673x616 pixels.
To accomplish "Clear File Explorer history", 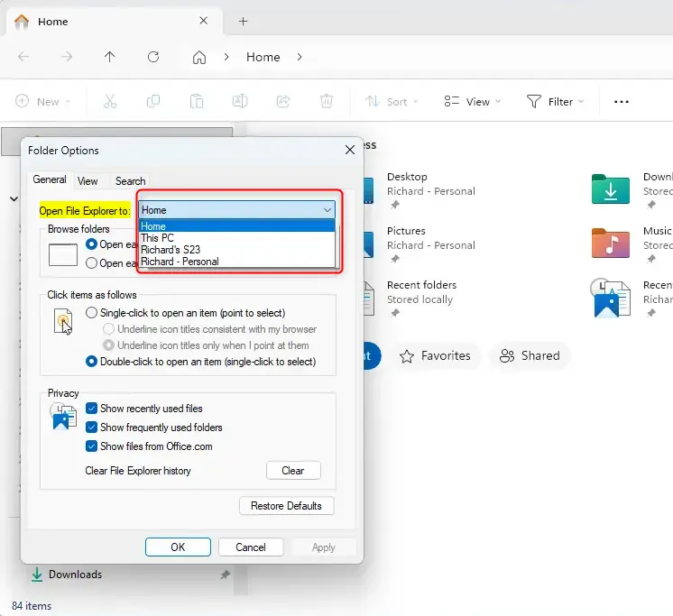I will tap(293, 471).
